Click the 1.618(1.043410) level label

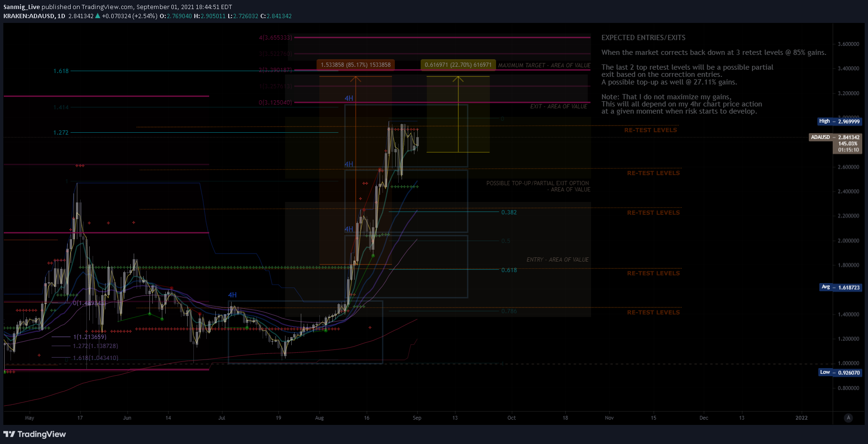95,358
